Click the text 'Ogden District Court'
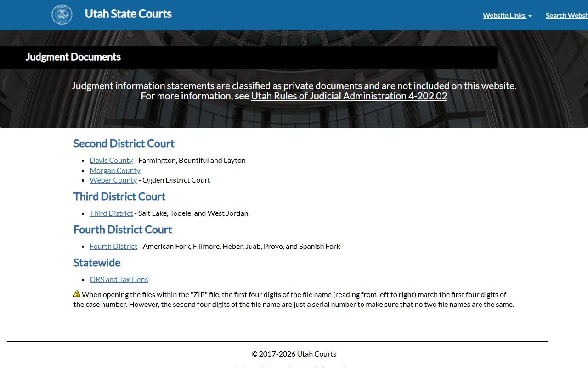588x368 pixels. pyautogui.click(x=176, y=180)
